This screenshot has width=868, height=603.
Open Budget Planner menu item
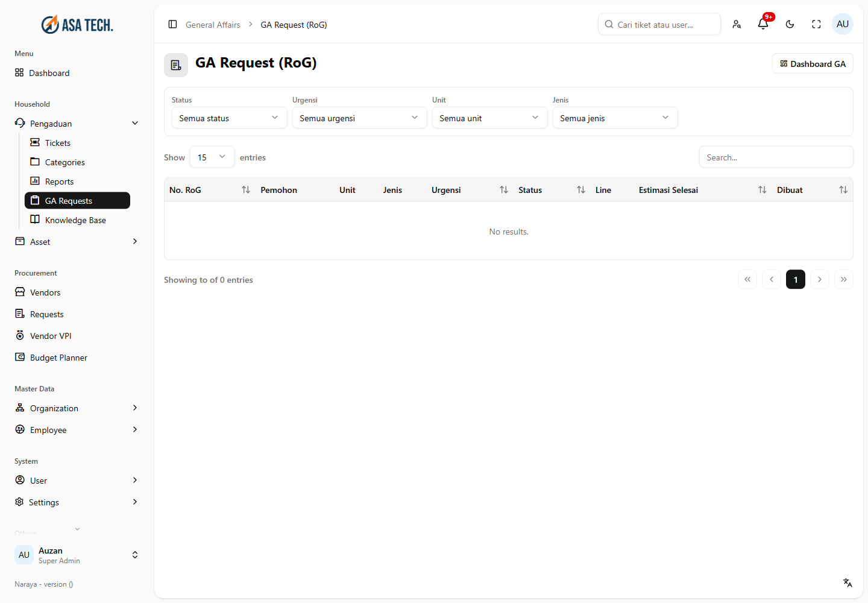click(77, 358)
